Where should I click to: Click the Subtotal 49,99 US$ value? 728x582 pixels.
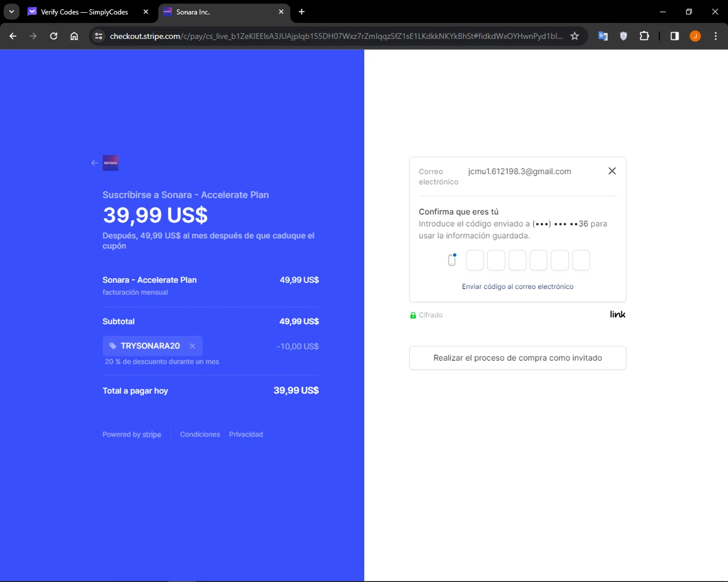[299, 322]
